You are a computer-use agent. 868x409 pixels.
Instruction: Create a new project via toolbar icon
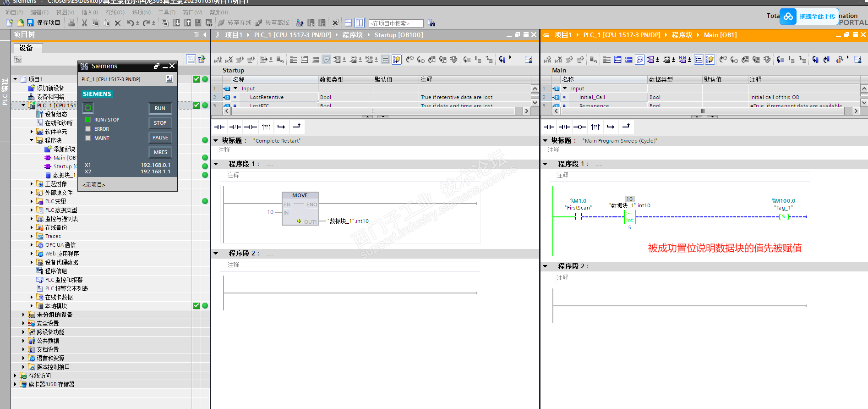click(10, 23)
